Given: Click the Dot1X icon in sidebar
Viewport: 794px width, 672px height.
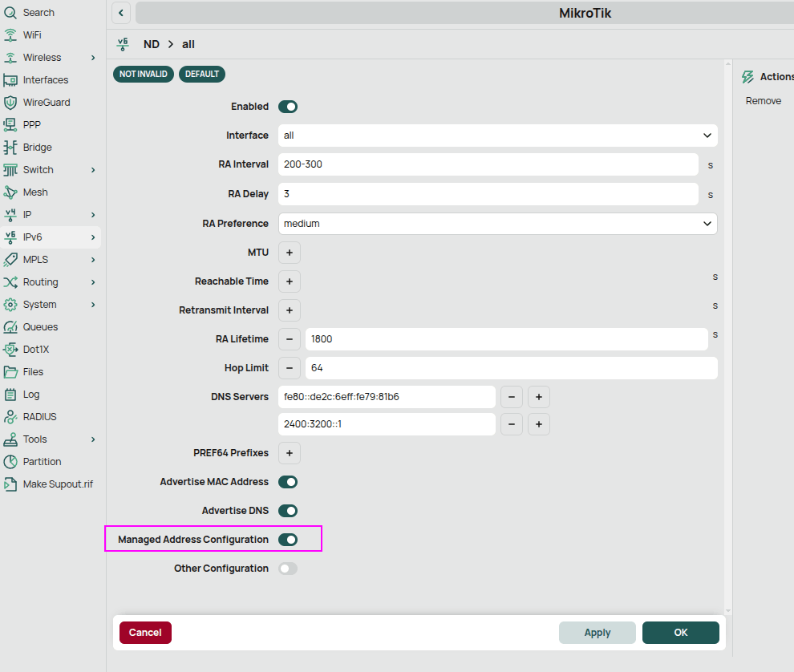Looking at the screenshot, I should pyautogui.click(x=10, y=350).
